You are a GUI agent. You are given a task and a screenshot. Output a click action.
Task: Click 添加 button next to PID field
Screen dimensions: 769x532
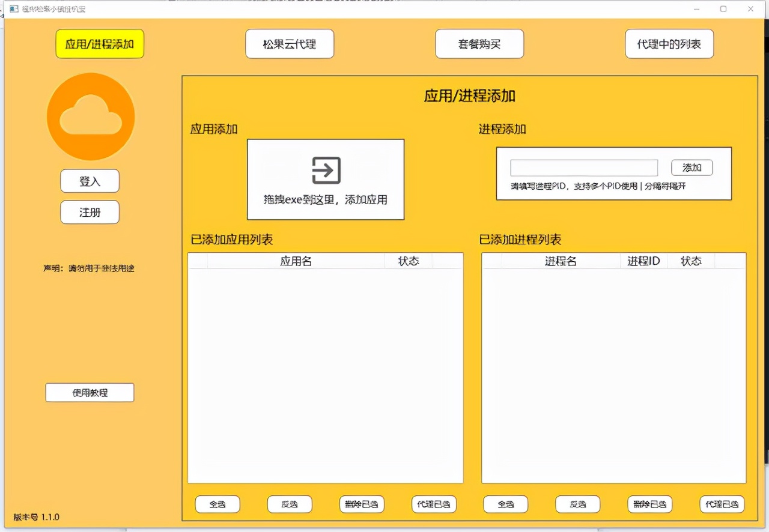[x=692, y=168]
